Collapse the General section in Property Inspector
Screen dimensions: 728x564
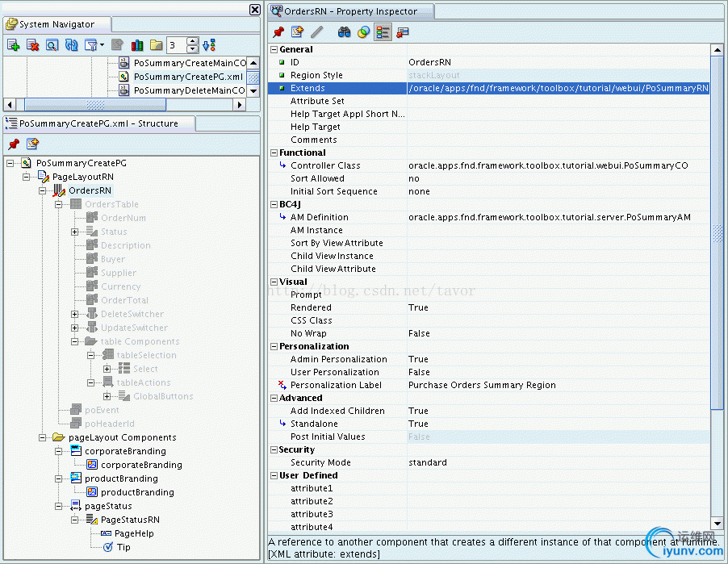pyautogui.click(x=274, y=49)
